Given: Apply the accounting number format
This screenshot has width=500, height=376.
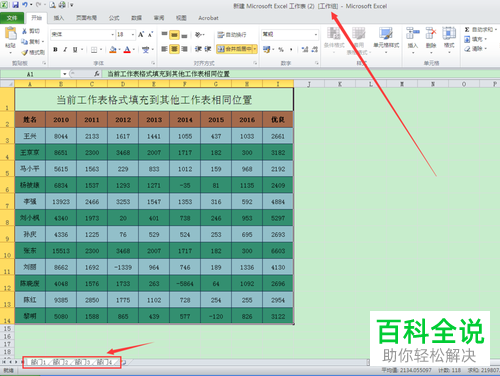Looking at the screenshot, I should [x=266, y=50].
